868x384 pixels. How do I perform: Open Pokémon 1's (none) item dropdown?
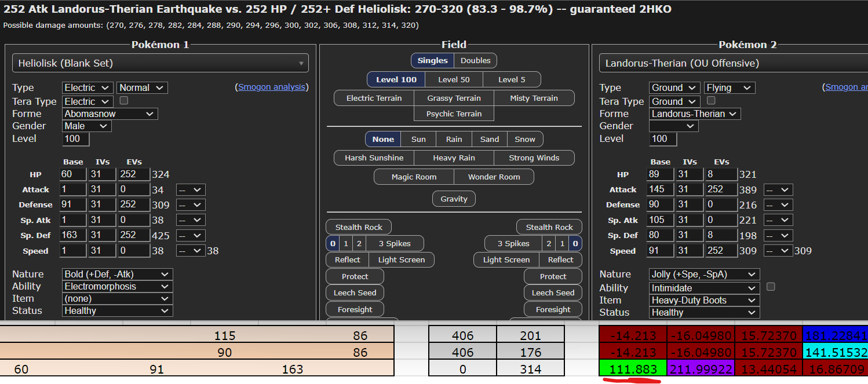118,298
